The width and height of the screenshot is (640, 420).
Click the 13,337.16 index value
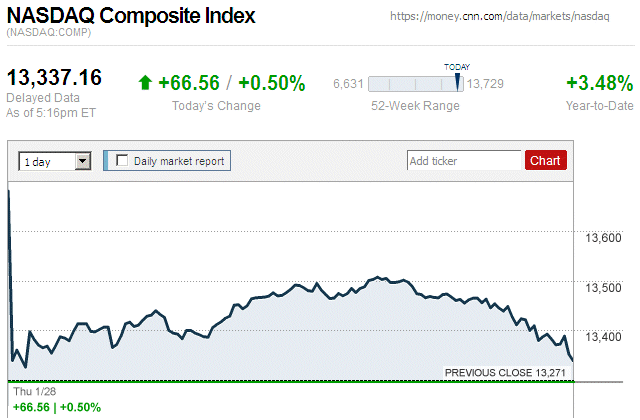coord(55,78)
